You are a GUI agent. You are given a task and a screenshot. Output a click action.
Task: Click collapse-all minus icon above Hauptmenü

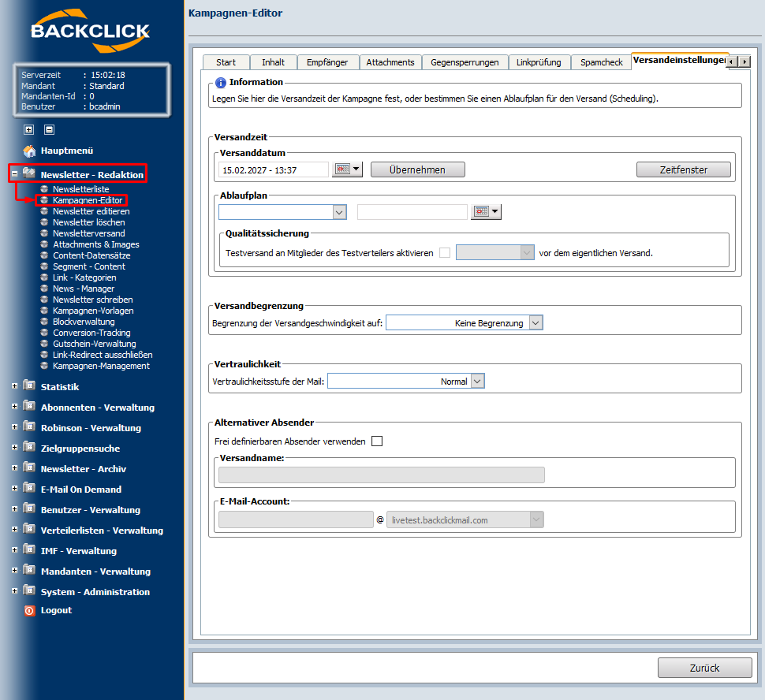coord(49,130)
